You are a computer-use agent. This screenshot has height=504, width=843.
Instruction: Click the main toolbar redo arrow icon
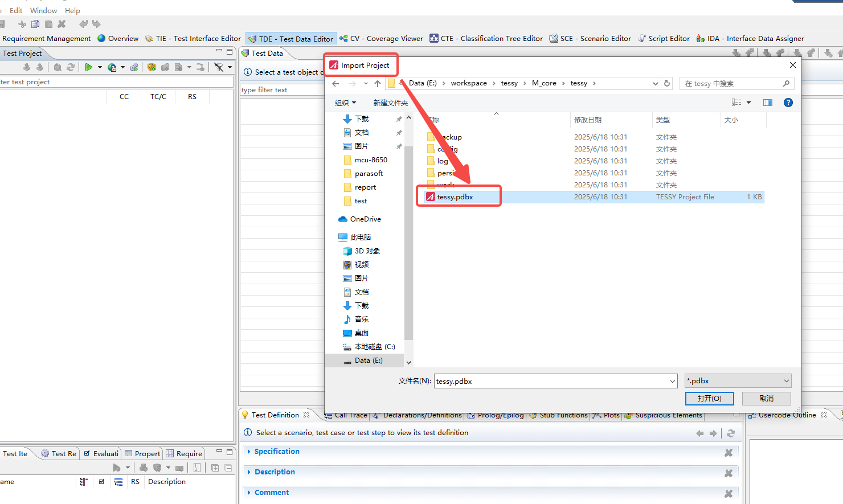[96, 24]
